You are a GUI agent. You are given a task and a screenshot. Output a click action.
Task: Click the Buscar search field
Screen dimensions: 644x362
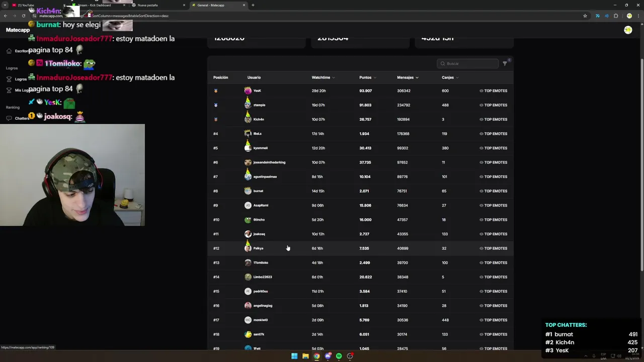click(x=468, y=63)
